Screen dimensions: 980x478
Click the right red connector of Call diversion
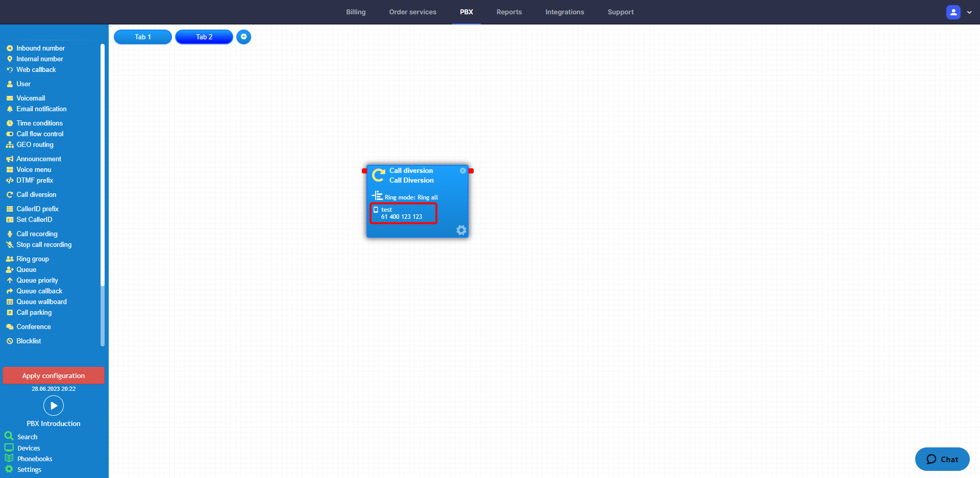(x=471, y=171)
